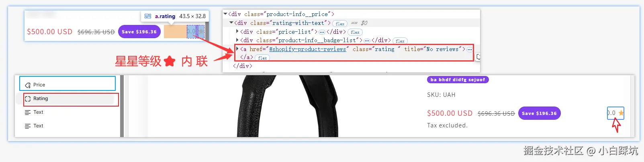Click the second Text block icon
Viewport: 644px width, 162px height.
click(28, 126)
